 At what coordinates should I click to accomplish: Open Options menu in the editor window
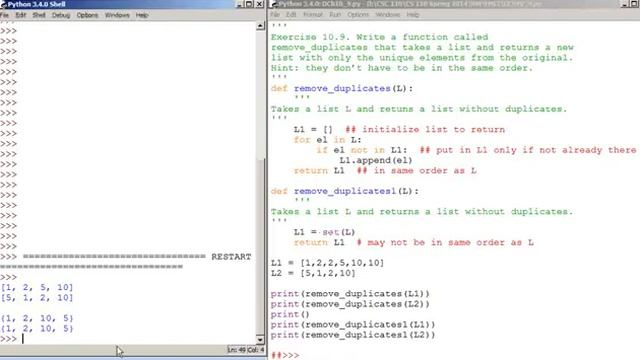[x=358, y=15]
